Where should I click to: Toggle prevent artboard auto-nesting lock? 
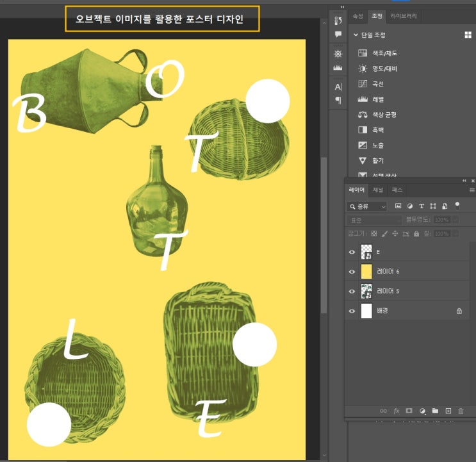[406, 234]
